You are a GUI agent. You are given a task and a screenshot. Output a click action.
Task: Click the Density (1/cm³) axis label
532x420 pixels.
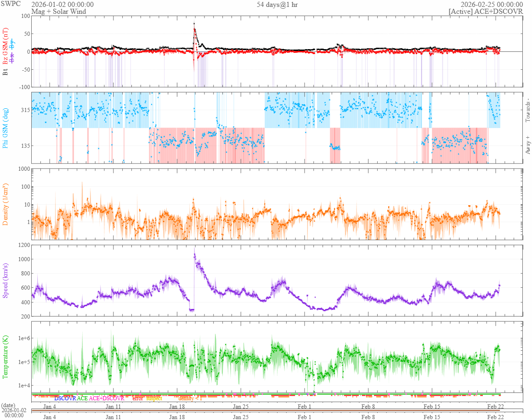5,204
